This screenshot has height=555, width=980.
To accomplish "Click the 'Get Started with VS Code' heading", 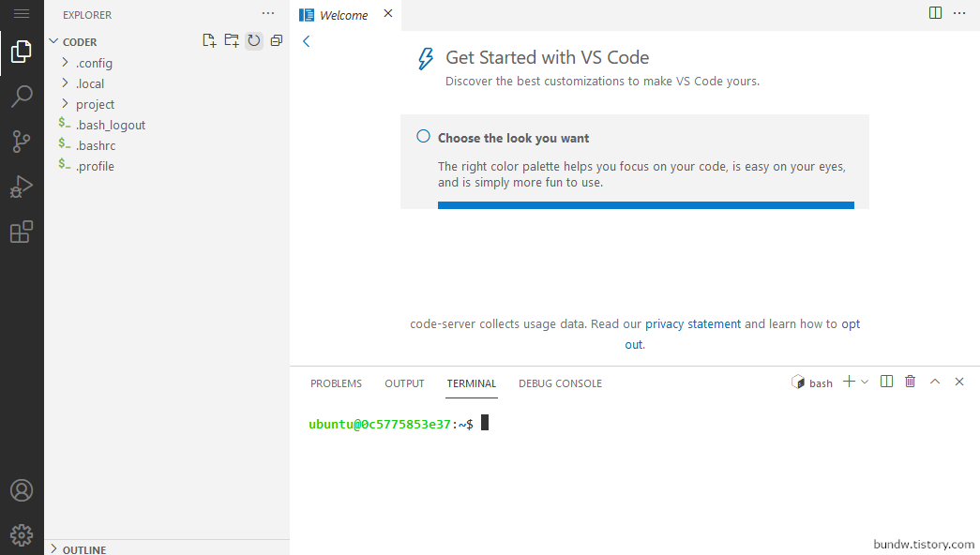I will (547, 57).
